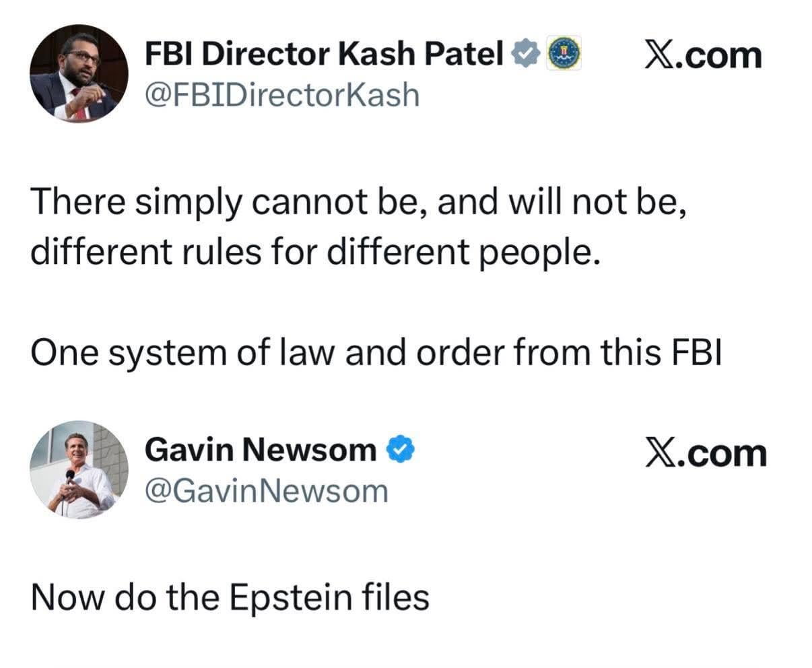Click the ".com" text in the lower X.com label
The width and height of the screenshot is (812, 668).
[x=724, y=455]
